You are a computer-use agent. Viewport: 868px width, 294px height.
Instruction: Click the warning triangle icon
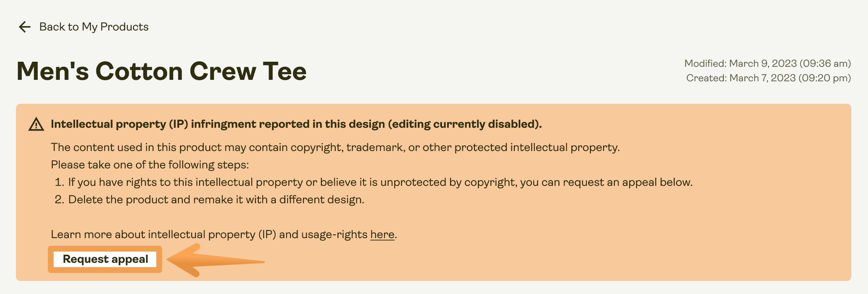[36, 124]
